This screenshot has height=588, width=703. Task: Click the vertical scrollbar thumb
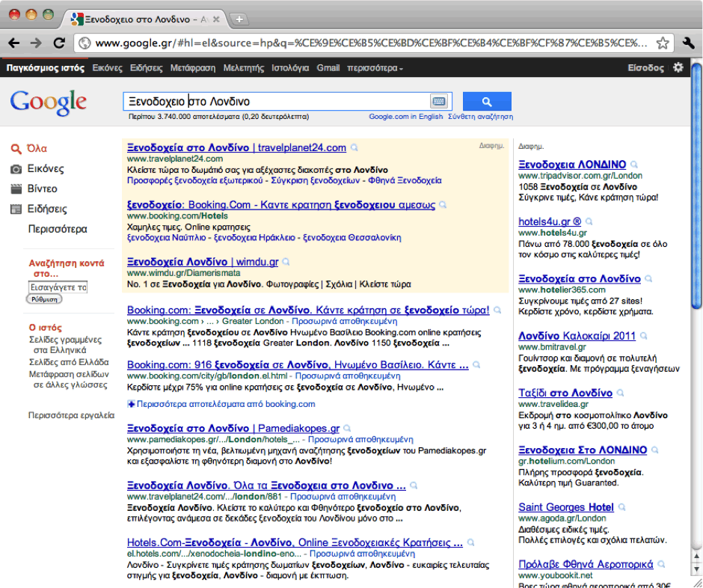[x=696, y=186]
